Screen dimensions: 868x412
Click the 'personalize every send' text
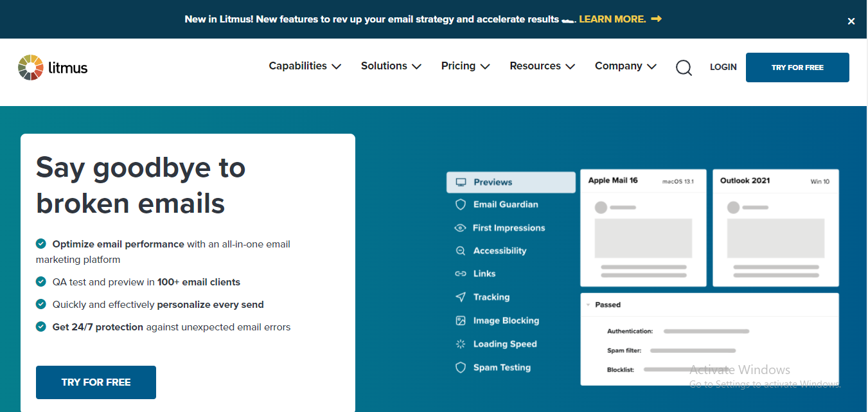[x=210, y=305]
